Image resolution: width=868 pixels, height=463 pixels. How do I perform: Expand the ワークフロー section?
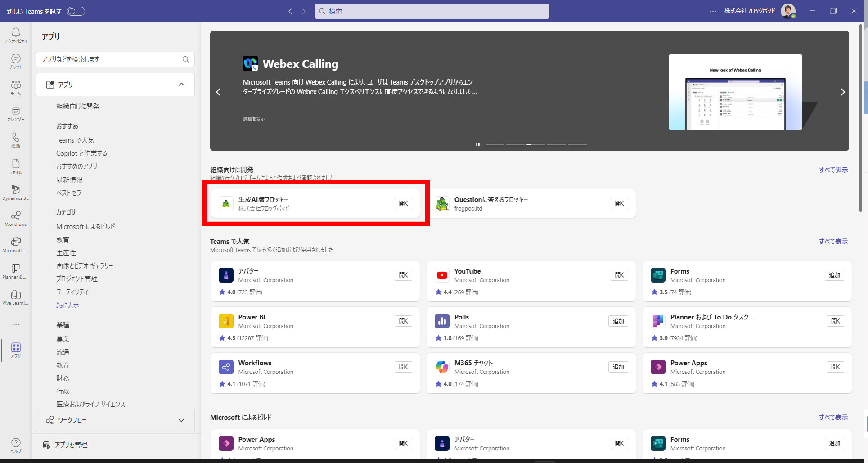coord(181,420)
